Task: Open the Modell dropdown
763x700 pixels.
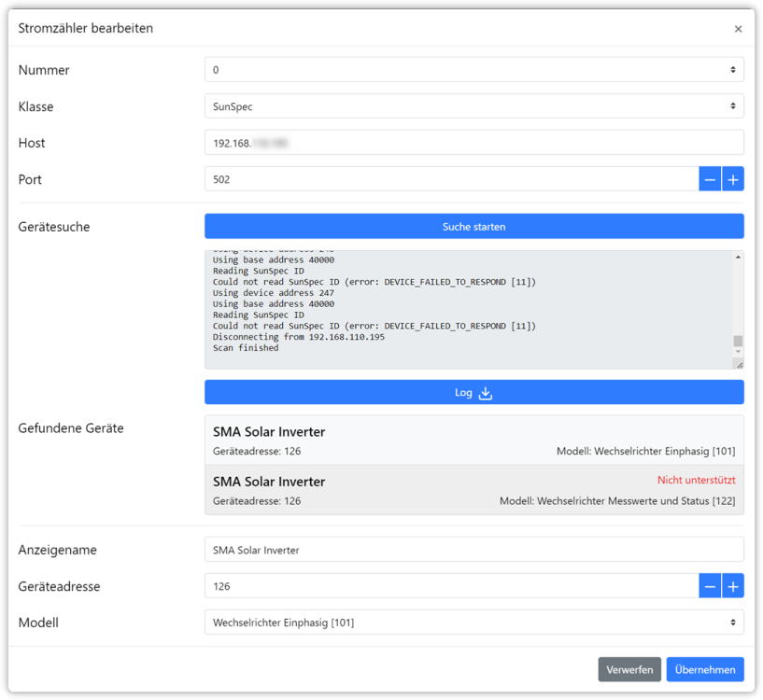Action: click(473, 622)
